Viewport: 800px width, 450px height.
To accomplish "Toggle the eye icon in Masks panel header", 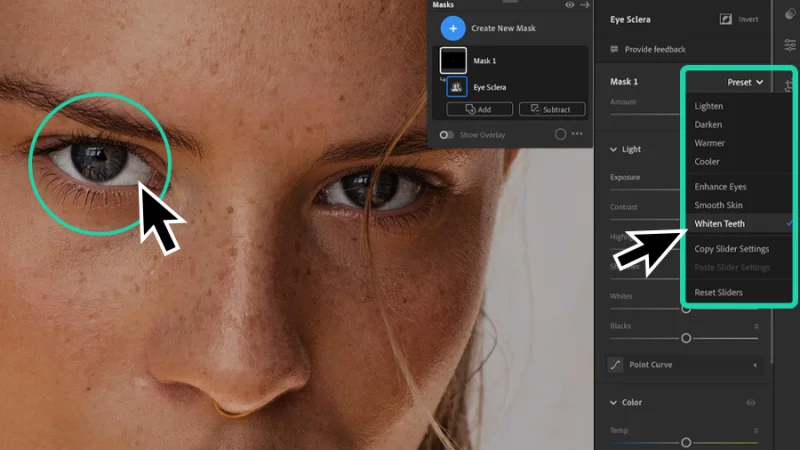I will (569, 5).
